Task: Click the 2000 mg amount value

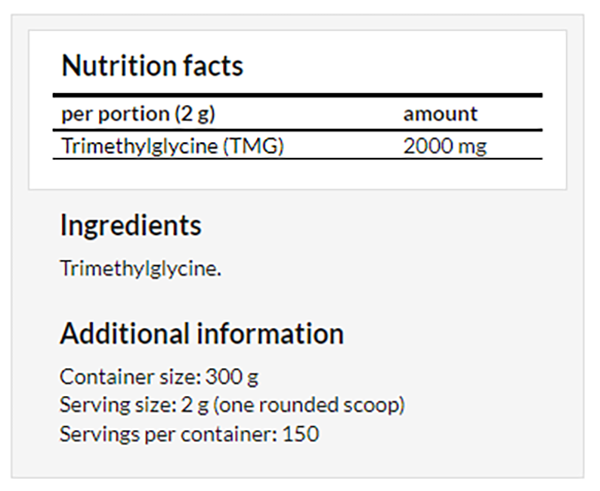Action: click(x=445, y=146)
